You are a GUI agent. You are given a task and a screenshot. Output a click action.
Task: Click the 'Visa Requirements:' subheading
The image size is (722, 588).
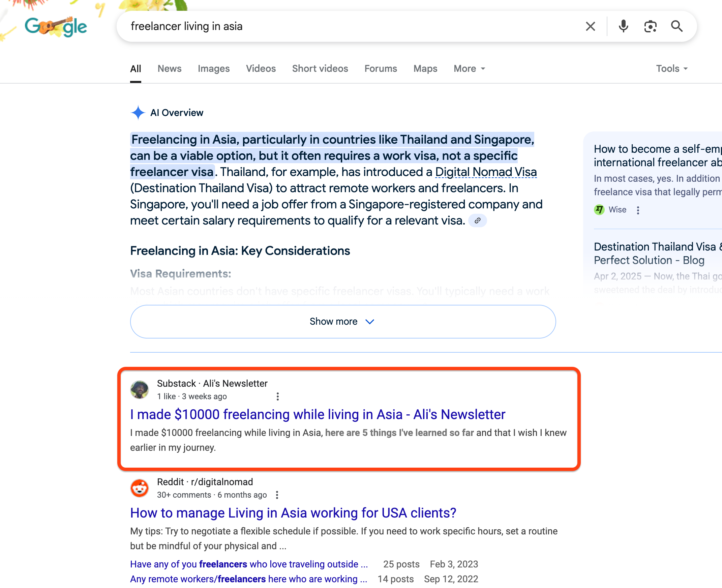point(181,274)
